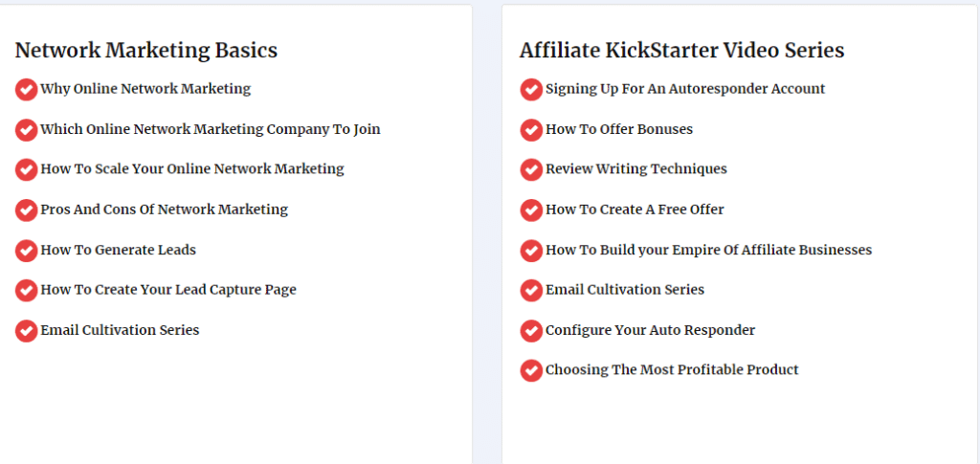Click red check icon next to How To Generate Leads
980x464 pixels.
26,251
